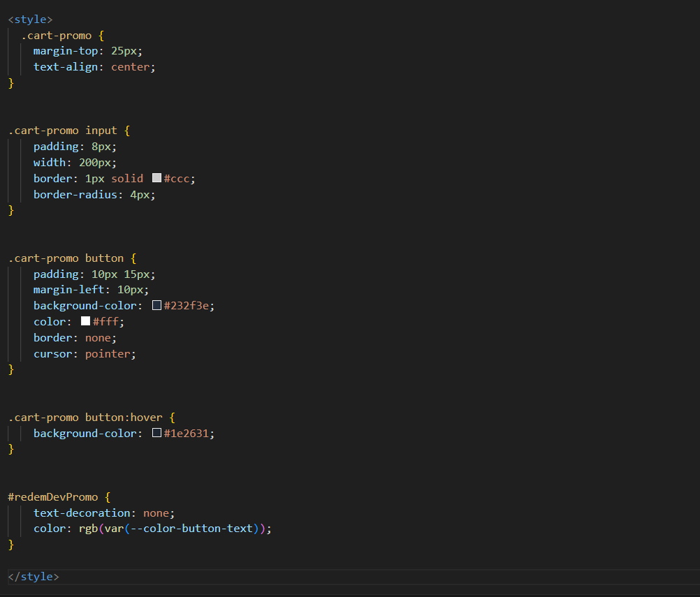Click the text-align property name
700x597 pixels.
click(66, 67)
